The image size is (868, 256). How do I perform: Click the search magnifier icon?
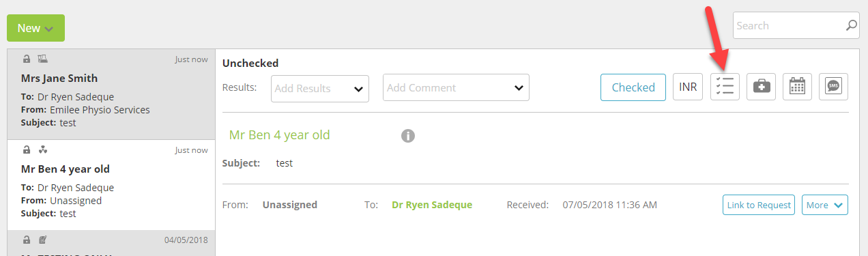click(851, 26)
